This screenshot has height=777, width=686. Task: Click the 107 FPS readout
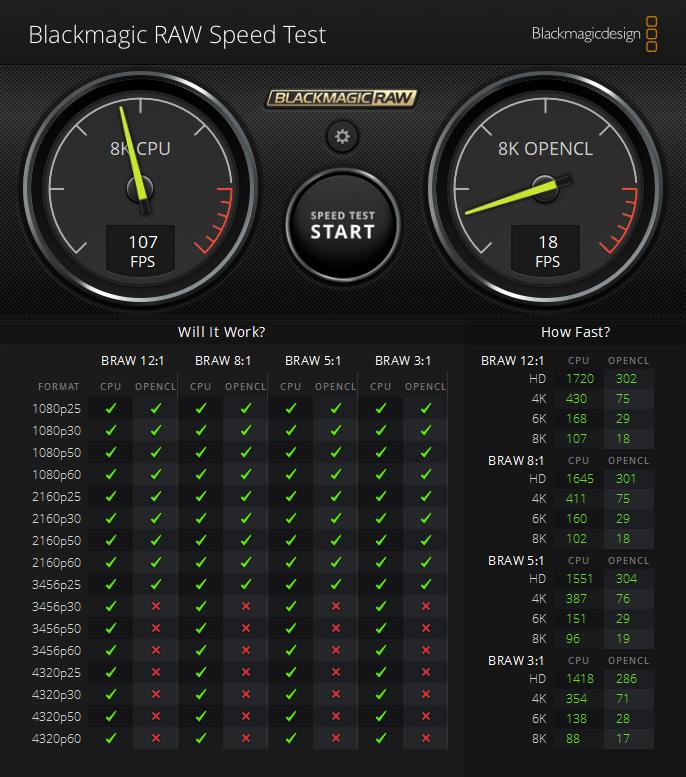(141, 250)
